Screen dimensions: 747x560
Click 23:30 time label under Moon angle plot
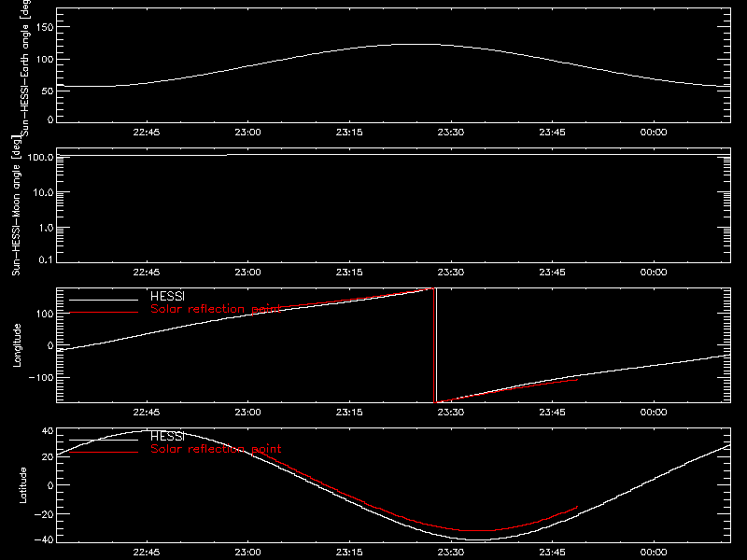pyautogui.click(x=451, y=273)
